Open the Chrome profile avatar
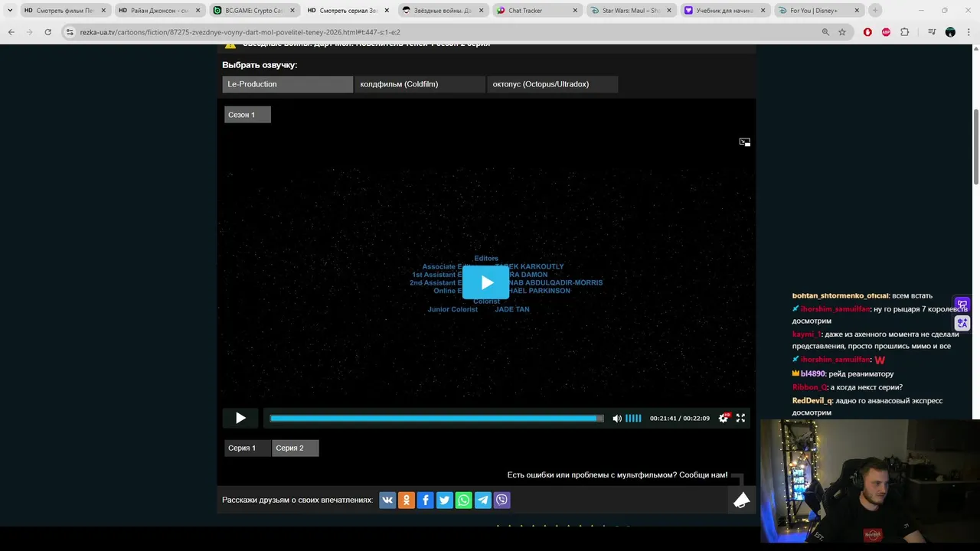 coord(950,32)
